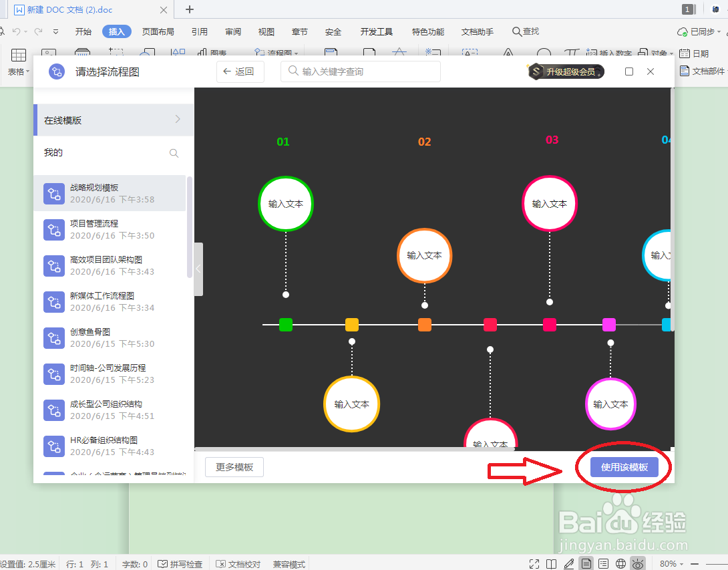The width and height of the screenshot is (728, 570).
Task: Open the 开发工具 ribbon tab
Action: tap(377, 31)
